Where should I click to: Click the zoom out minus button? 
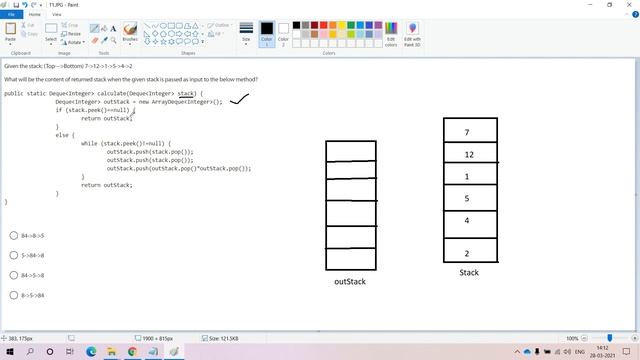coord(584,338)
